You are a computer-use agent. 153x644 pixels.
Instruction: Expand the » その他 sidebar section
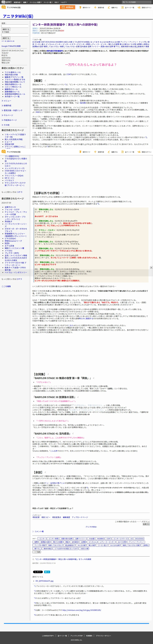(5, 125)
